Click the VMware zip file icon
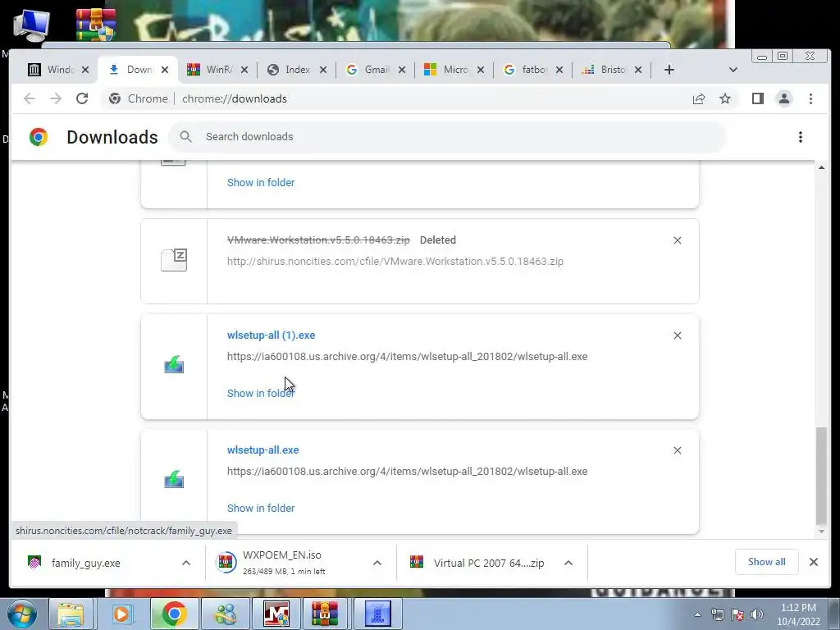Viewport: 840px width, 630px height. click(174, 260)
